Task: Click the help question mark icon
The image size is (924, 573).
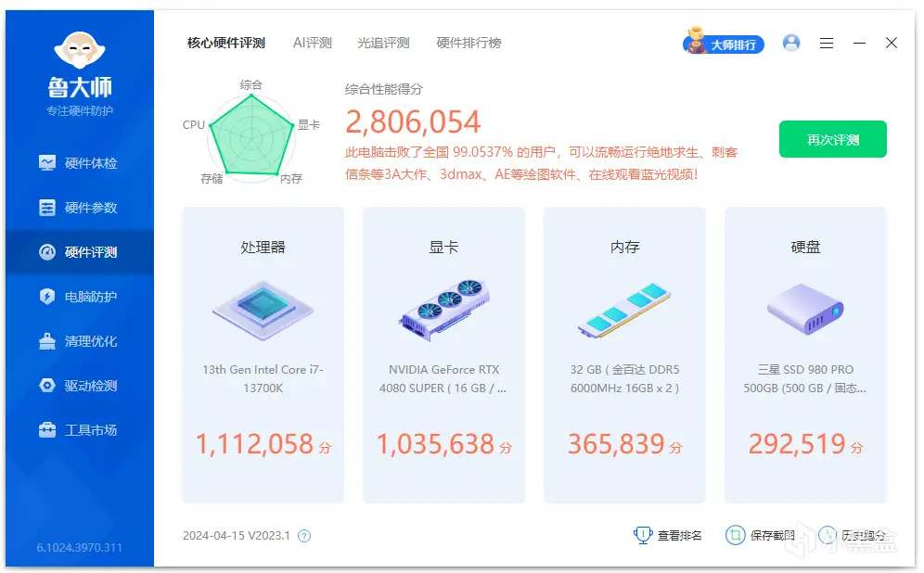Action: coord(304,536)
